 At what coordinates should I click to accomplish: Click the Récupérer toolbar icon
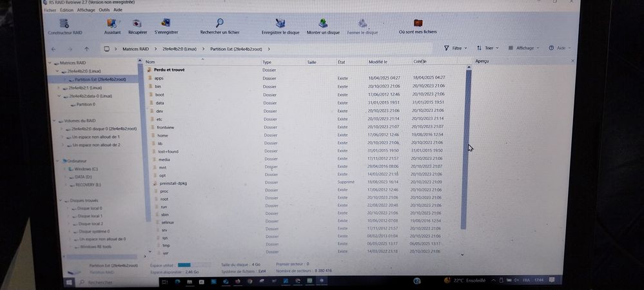pos(137,24)
